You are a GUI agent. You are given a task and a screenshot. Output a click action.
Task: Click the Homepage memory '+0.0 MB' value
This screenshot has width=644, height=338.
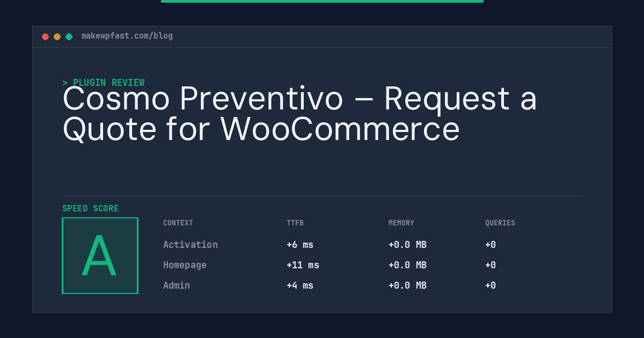tap(407, 265)
